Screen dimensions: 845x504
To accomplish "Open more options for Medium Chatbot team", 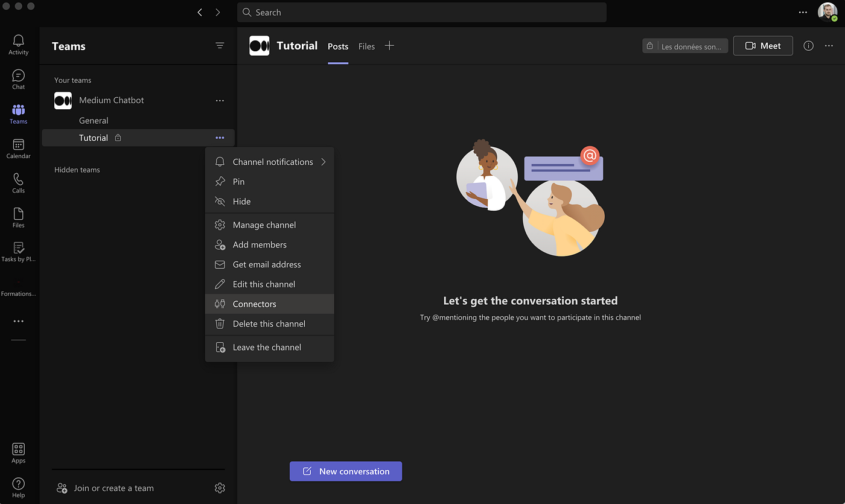I will pos(220,100).
